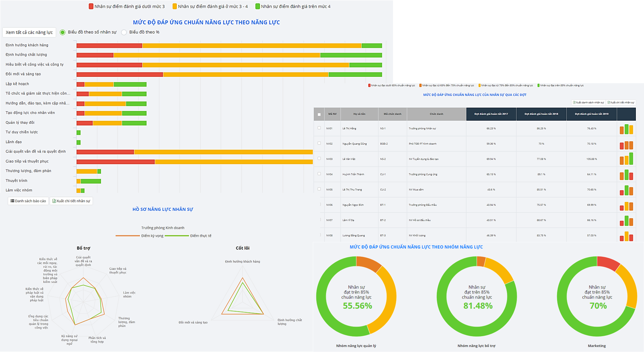Click the green 'trên 85% chuẩn năng lực' legend swatch

539,85
